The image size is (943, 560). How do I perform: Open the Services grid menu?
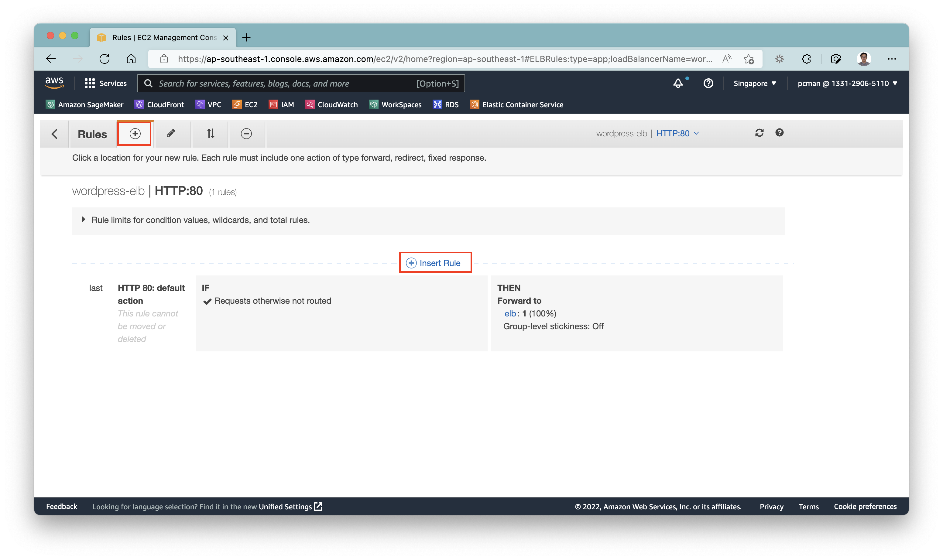pos(105,84)
